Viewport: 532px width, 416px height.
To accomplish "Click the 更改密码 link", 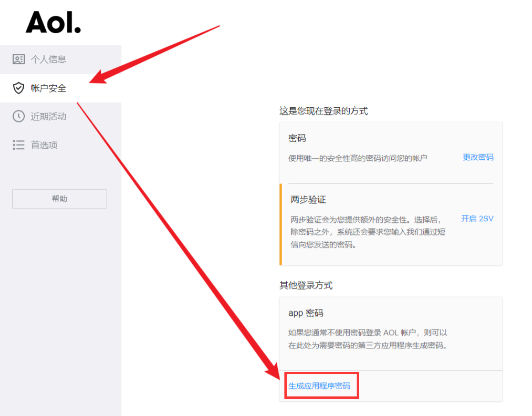I will pos(478,157).
